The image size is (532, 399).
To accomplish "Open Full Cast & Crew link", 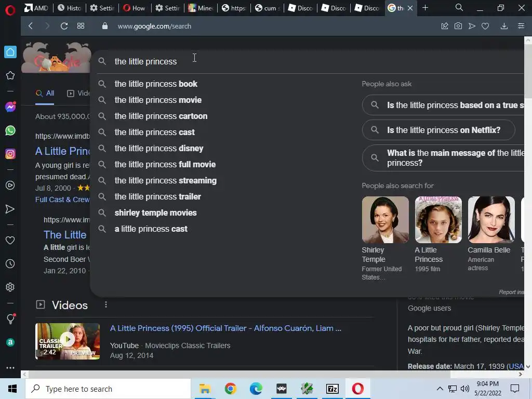I will click(x=62, y=199).
